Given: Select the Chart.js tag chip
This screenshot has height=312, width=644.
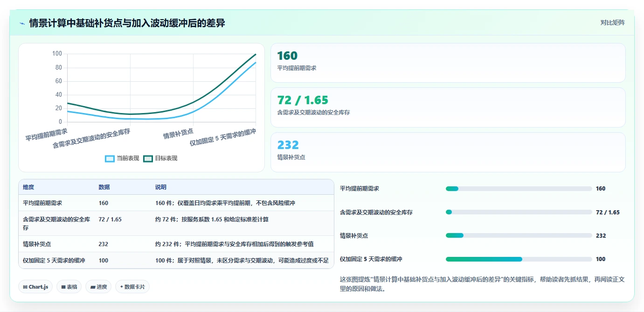Looking at the screenshot, I should tap(35, 287).
